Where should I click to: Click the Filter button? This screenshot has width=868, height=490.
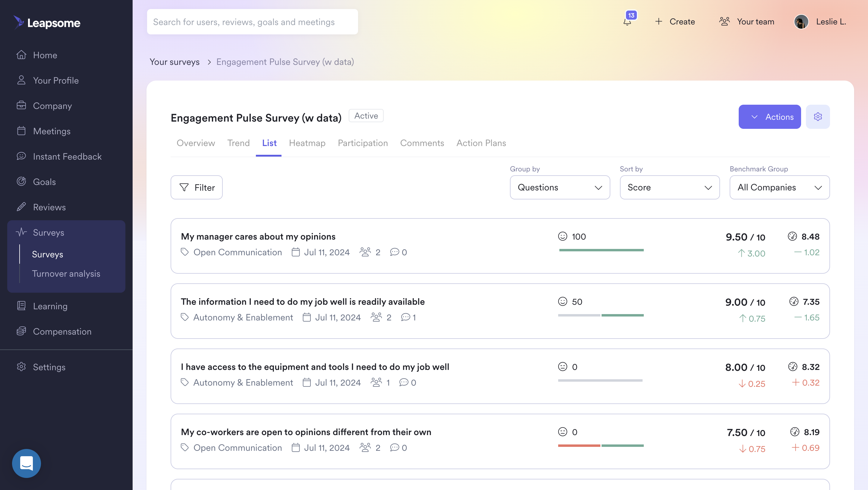point(197,187)
